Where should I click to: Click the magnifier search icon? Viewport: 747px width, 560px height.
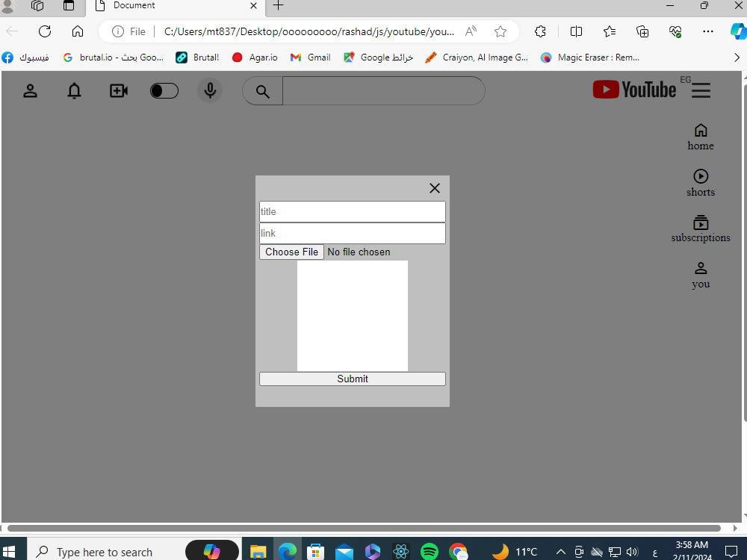point(262,91)
